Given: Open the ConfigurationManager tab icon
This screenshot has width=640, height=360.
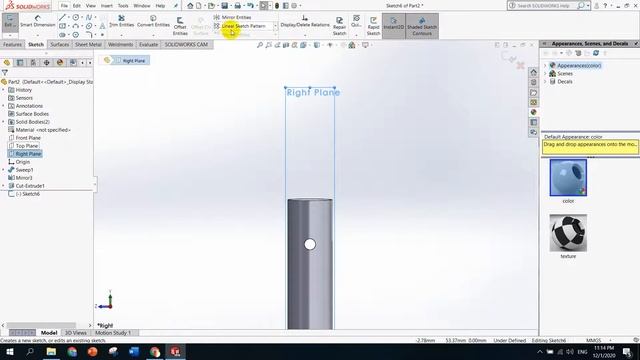Looking at the screenshot, I should [33, 62].
